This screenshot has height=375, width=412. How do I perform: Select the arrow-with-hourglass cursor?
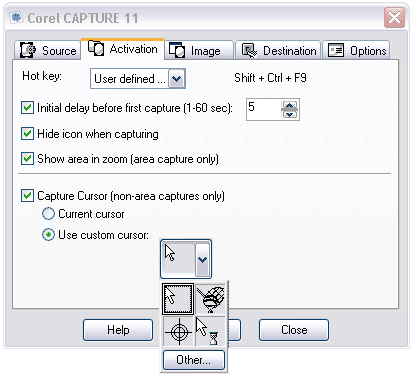210,331
